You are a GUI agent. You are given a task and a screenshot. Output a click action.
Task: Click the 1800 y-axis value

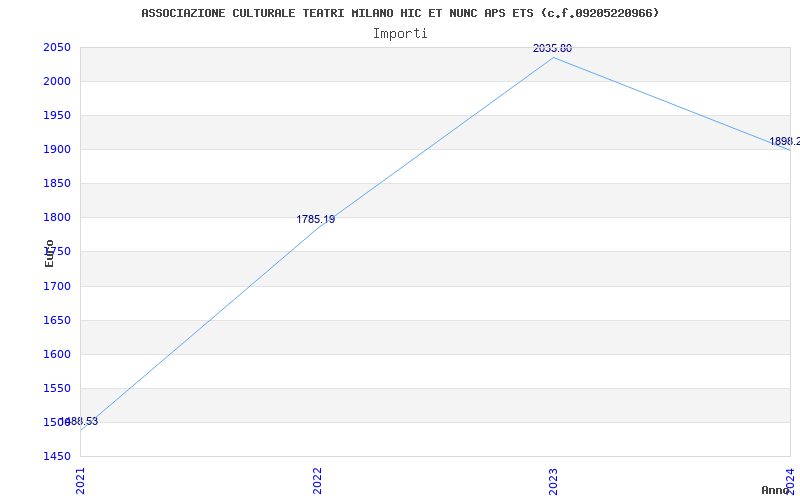point(57,218)
